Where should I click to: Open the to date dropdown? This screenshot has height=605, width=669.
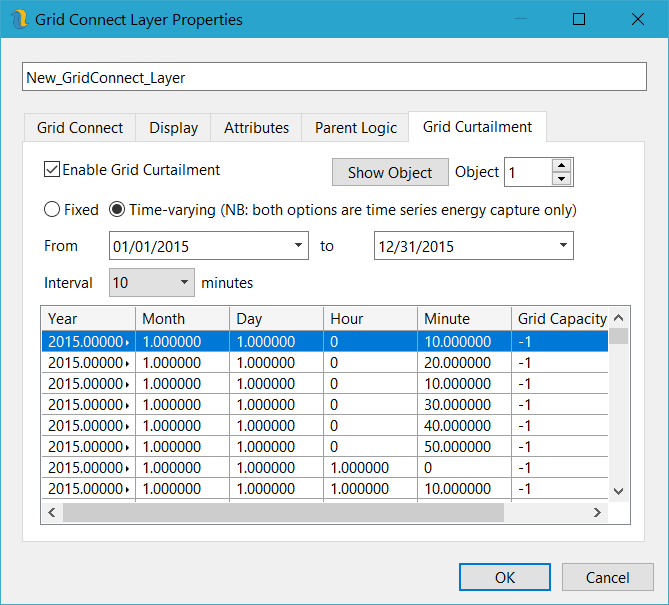[564, 246]
